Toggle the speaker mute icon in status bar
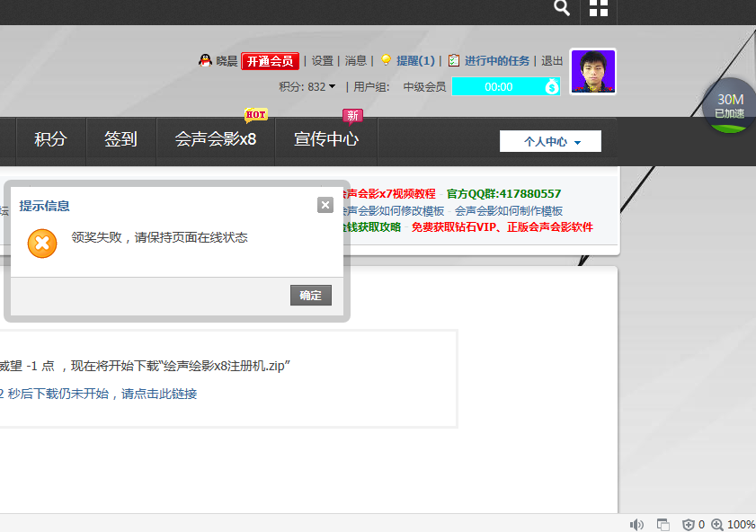 click(636, 524)
